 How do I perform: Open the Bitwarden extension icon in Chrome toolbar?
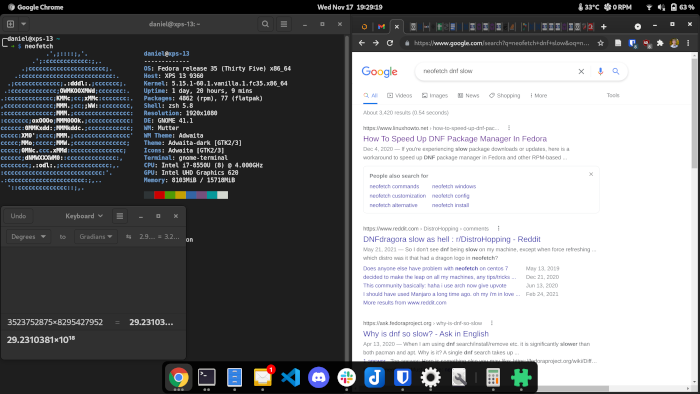[x=632, y=43]
